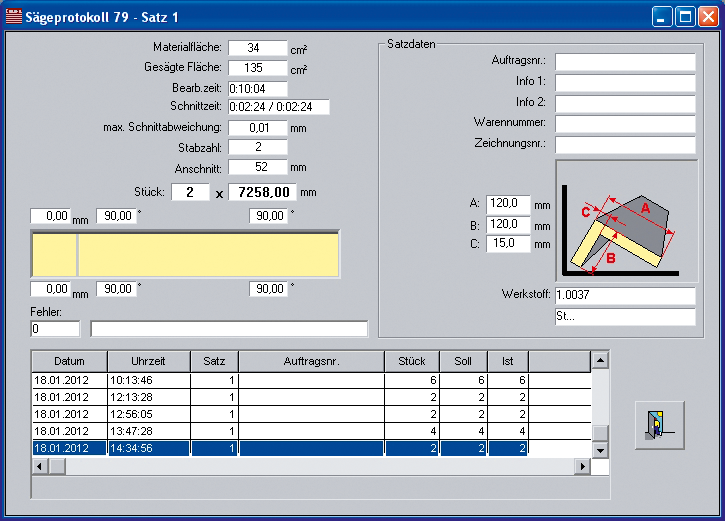This screenshot has width=725, height=521.
Task: Click the Uhrzeit column header
Action: click(148, 361)
